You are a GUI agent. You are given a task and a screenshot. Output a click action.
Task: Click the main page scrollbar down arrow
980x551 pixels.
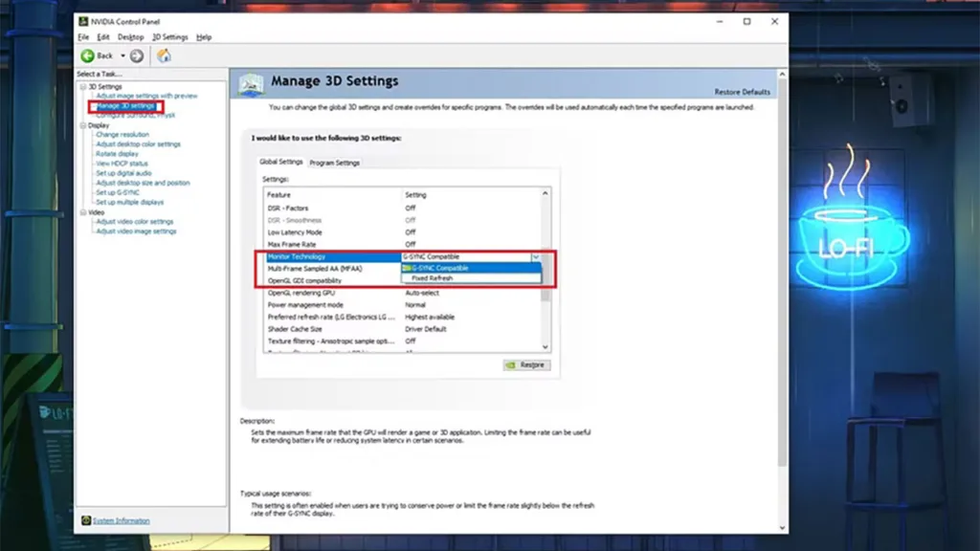[x=783, y=528]
